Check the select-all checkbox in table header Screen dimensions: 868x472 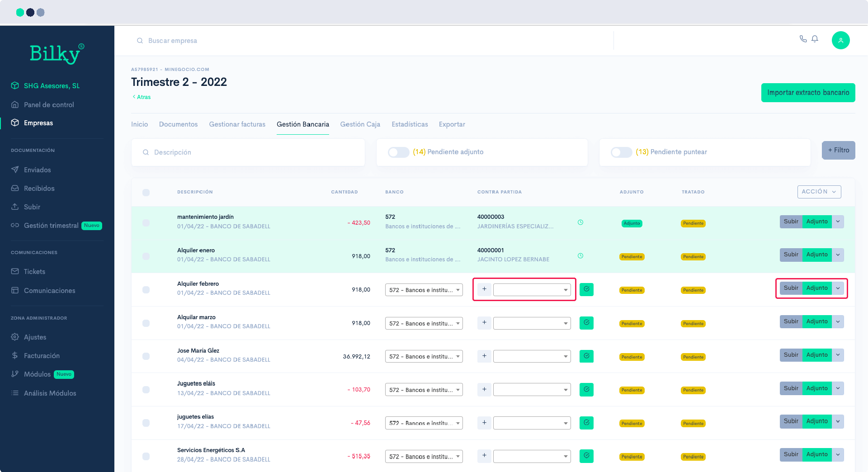click(x=146, y=192)
